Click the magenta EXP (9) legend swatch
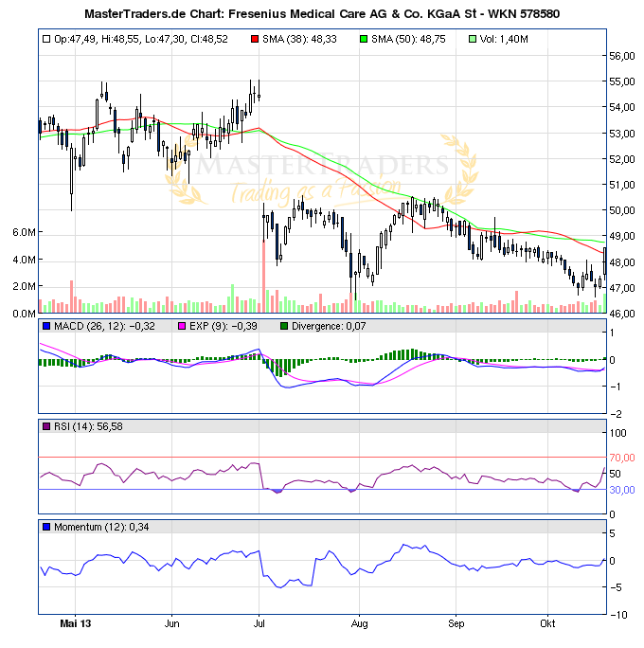Screen dimensions: 644x648 [x=182, y=327]
